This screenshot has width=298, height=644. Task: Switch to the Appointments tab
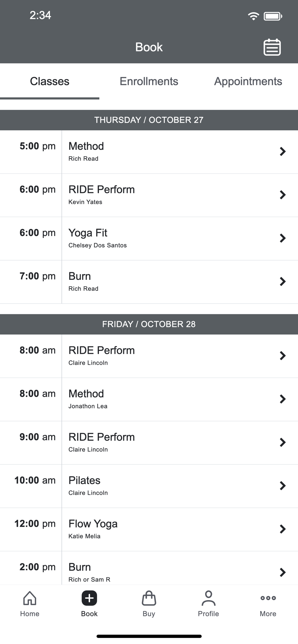pos(248,81)
